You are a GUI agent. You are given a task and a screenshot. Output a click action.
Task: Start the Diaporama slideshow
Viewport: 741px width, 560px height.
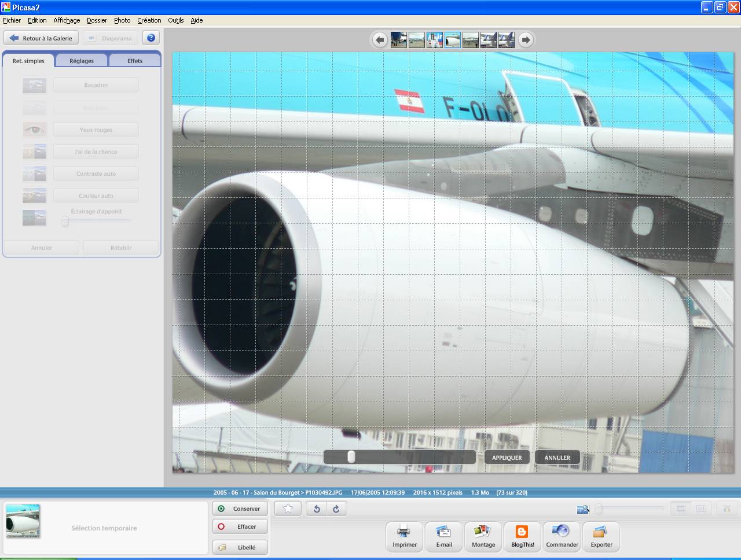[x=110, y=38]
